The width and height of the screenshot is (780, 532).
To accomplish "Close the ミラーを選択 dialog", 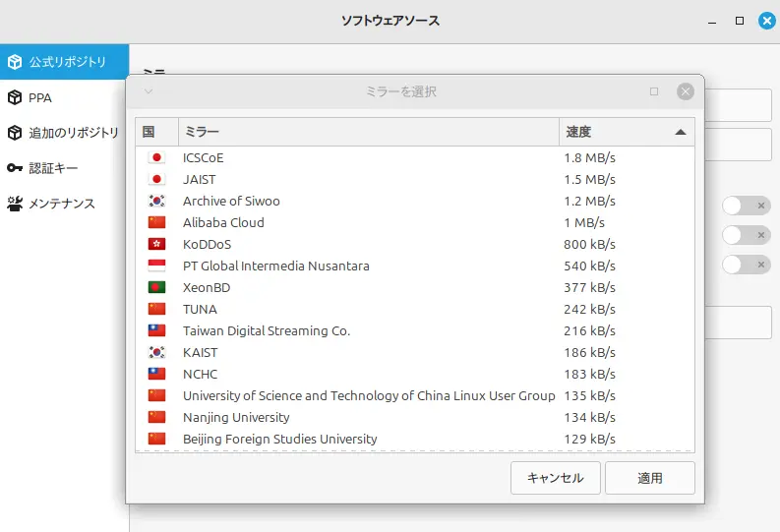I will point(685,91).
